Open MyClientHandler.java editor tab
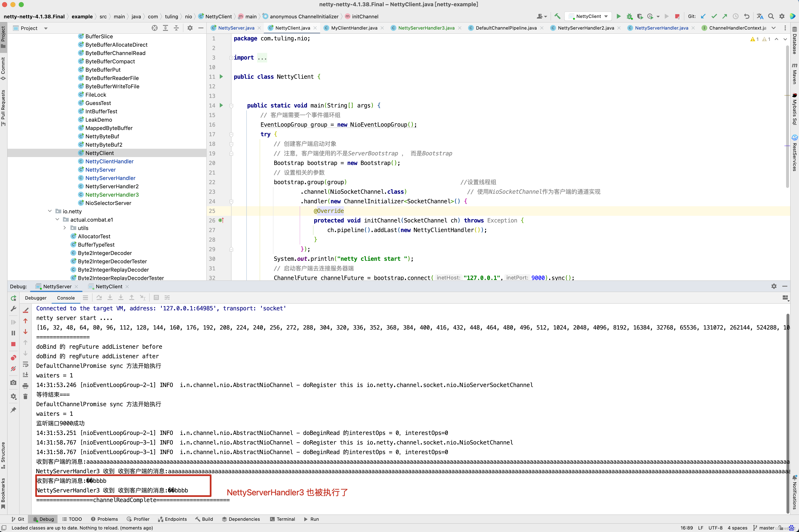The height and width of the screenshot is (532, 799). (x=354, y=28)
